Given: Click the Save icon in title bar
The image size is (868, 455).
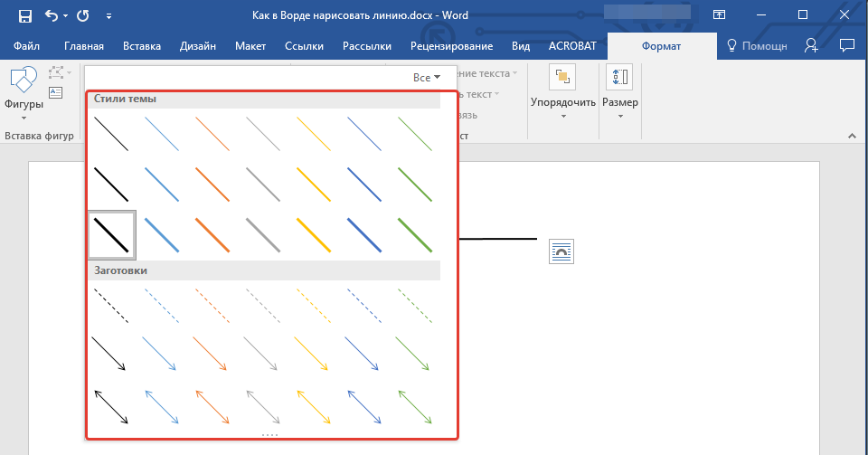Looking at the screenshot, I should pos(25,15).
